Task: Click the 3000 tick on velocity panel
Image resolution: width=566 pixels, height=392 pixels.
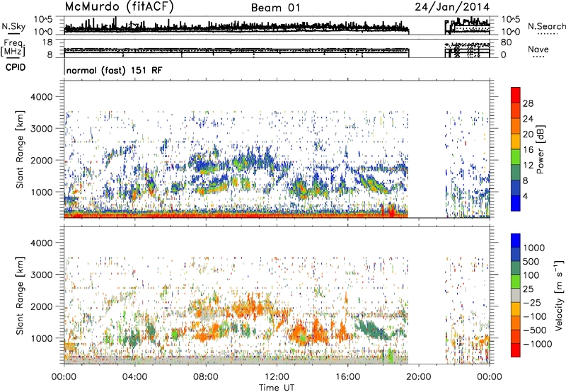Action: point(41,275)
